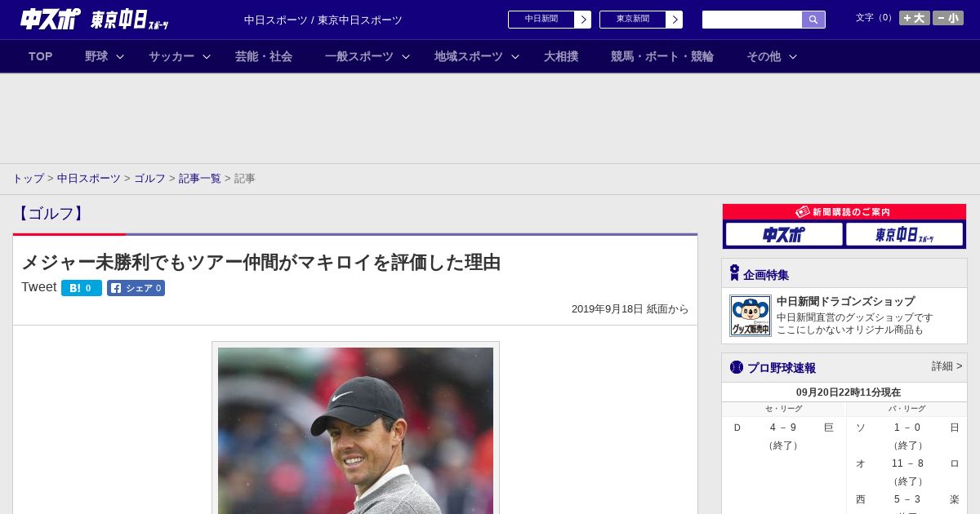Open the Dragons shop mascot thumbnail
980x514 pixels.
pos(751,316)
